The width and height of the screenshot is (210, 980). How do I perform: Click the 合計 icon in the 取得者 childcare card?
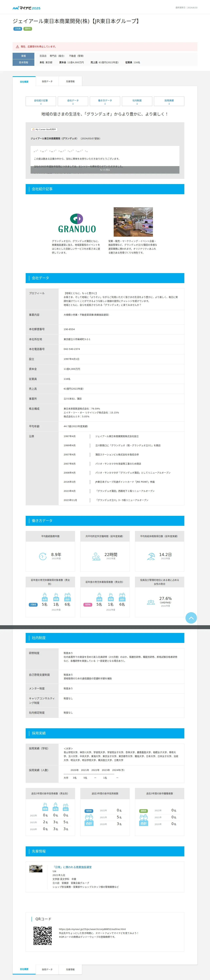click(x=122, y=597)
